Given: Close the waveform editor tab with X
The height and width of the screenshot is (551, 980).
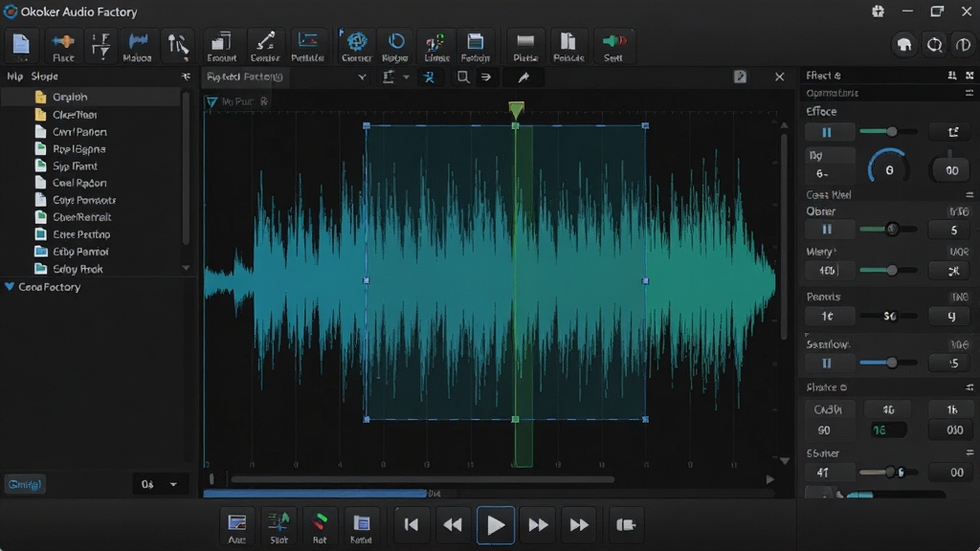Looking at the screenshot, I should point(779,77).
